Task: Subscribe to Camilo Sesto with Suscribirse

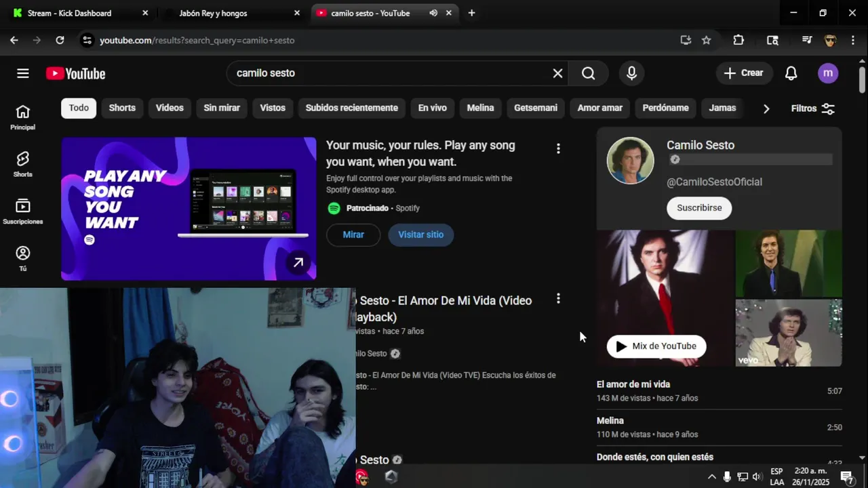Action: (699, 208)
